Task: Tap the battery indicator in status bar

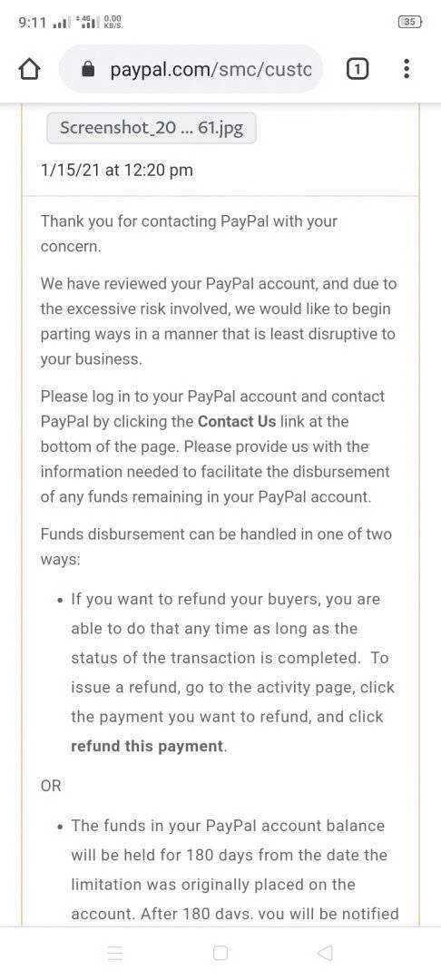Action: click(x=410, y=22)
